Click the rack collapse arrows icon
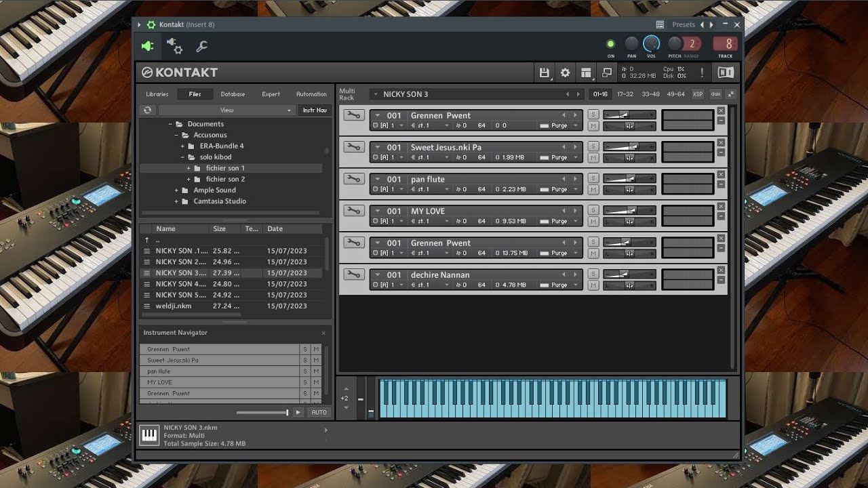Image resolution: width=868 pixels, height=488 pixels. point(731,94)
